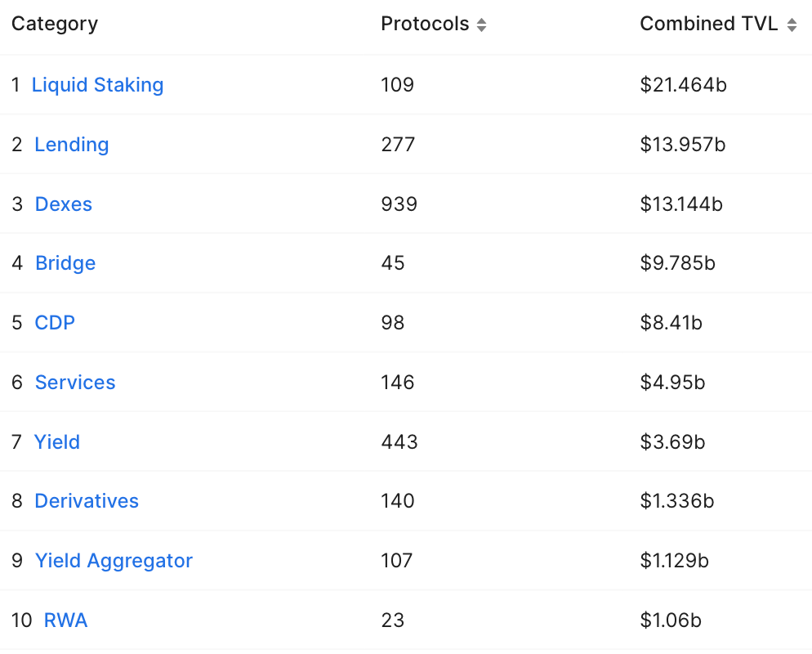Click the Combined TVL header text
Screen dimensions: 812x654
pyautogui.click(x=708, y=24)
